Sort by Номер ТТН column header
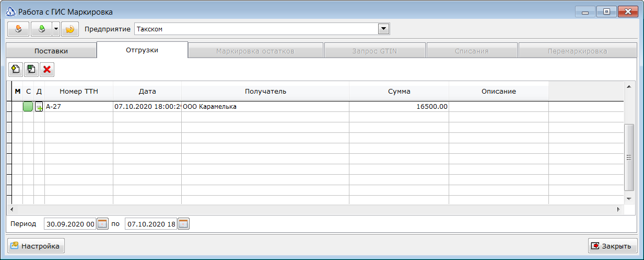This screenshot has width=644, height=260. (x=79, y=91)
